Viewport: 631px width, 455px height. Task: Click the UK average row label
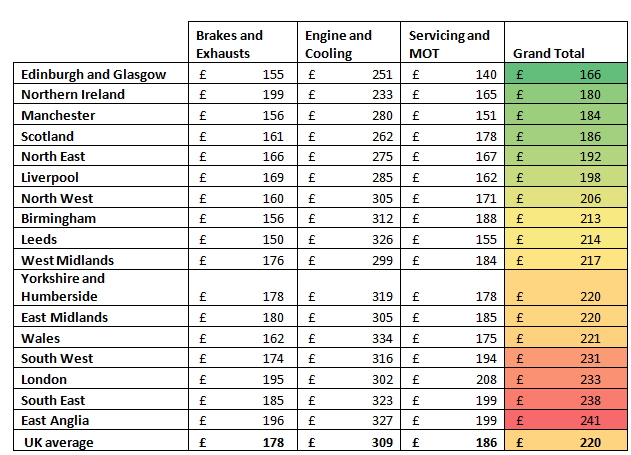pos(103,442)
